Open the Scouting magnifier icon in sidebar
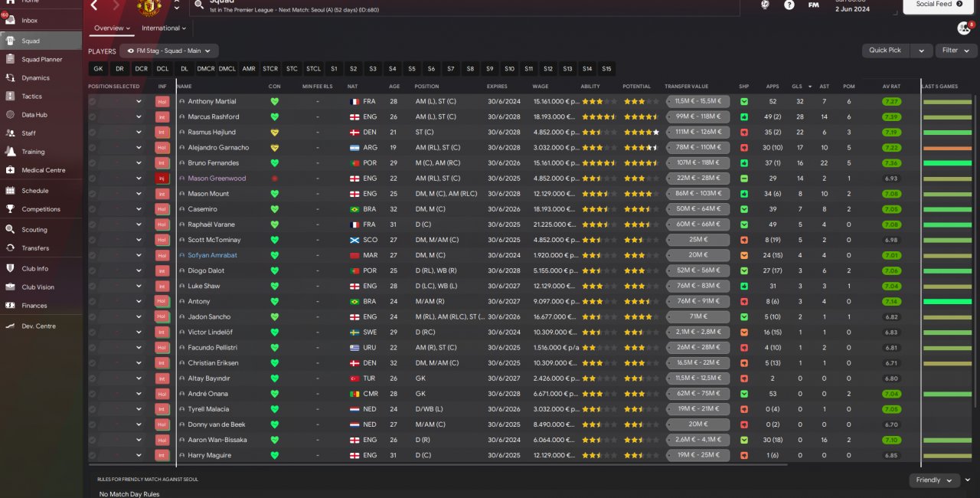Screen dimensions: 980x498 pyautogui.click(x=10, y=230)
